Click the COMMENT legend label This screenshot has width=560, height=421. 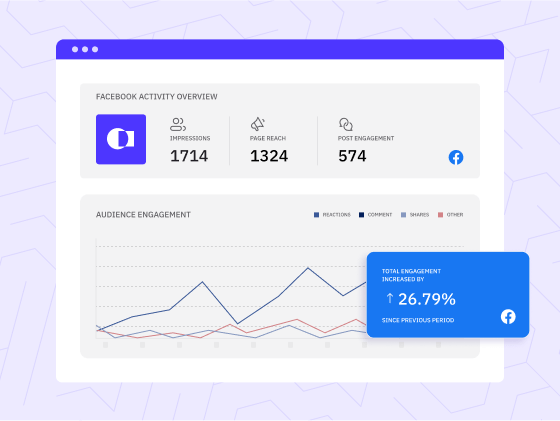click(380, 215)
